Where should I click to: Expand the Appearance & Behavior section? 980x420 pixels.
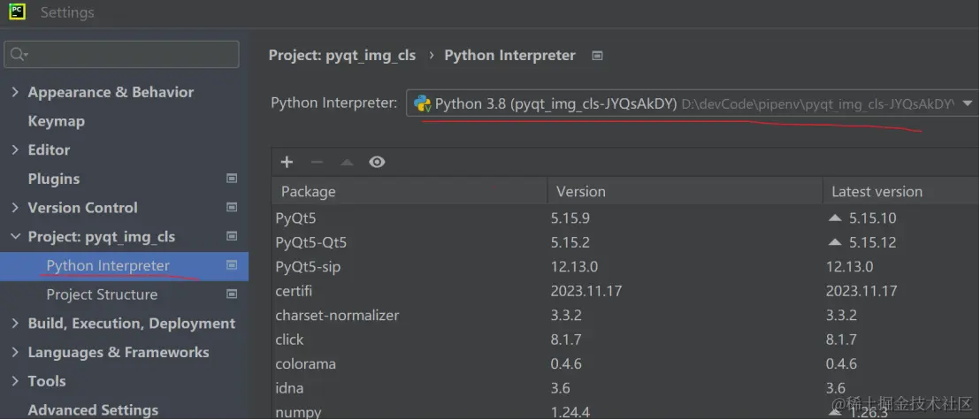(x=15, y=92)
